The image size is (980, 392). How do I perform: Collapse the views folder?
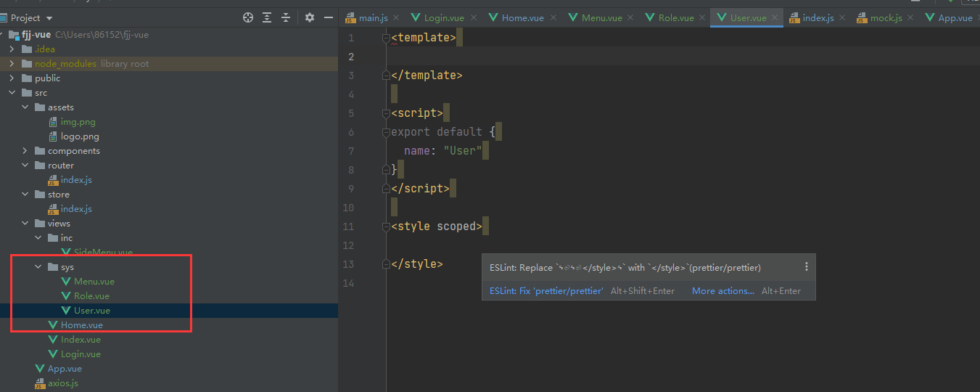pos(25,223)
